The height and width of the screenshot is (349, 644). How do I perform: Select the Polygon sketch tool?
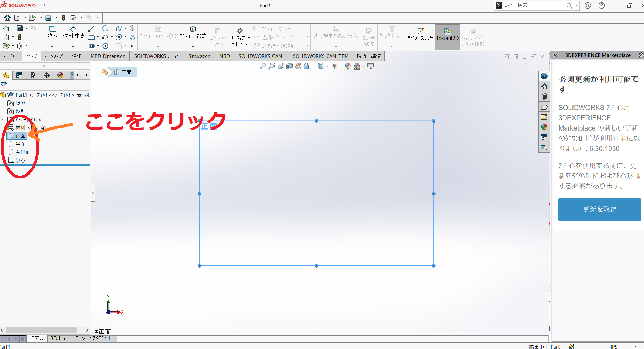click(x=105, y=46)
